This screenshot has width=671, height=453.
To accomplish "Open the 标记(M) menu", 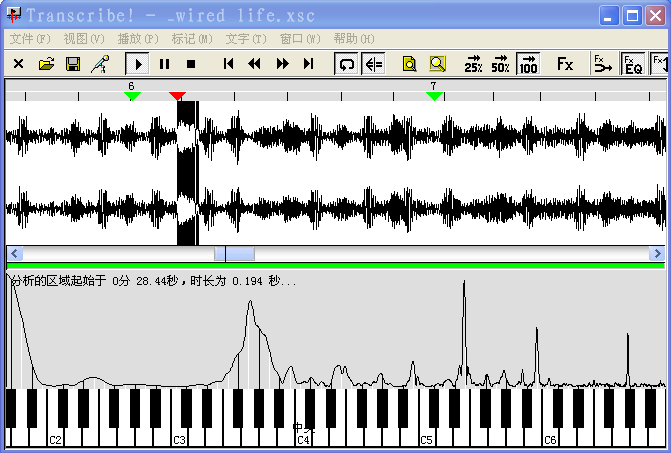I will click(x=192, y=39).
